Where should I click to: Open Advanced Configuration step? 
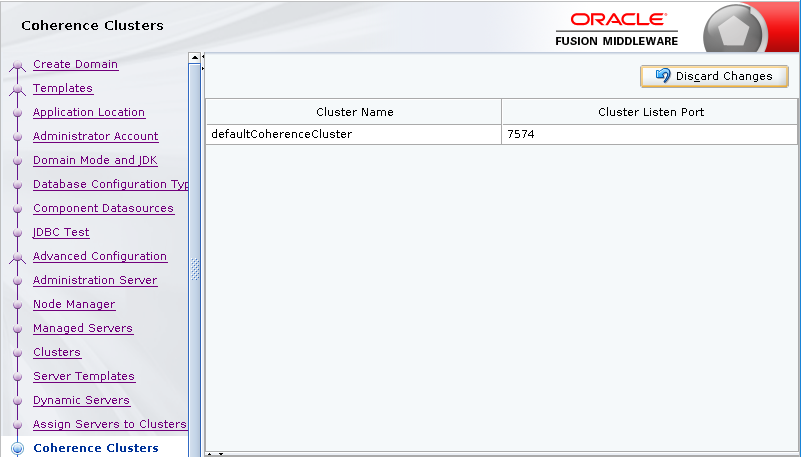pyautogui.click(x=99, y=256)
